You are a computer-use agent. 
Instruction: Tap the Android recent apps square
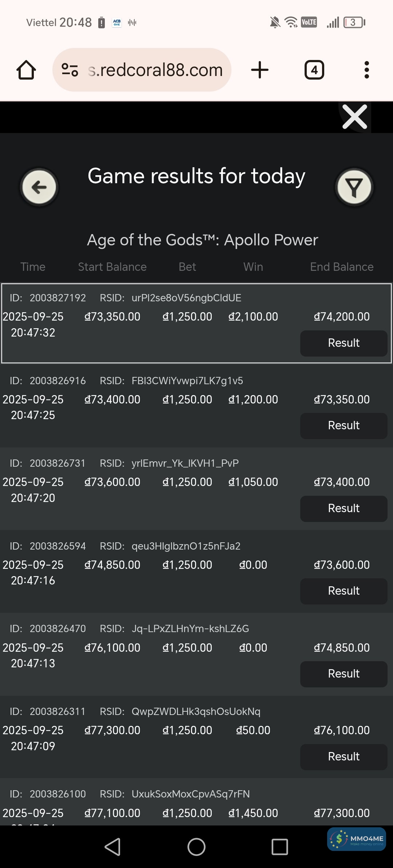[x=279, y=847]
